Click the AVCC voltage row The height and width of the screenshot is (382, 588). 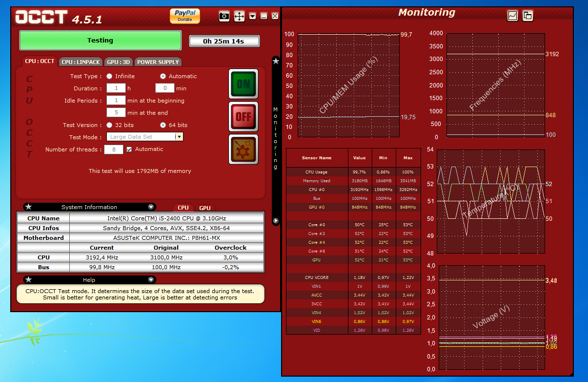(353, 295)
